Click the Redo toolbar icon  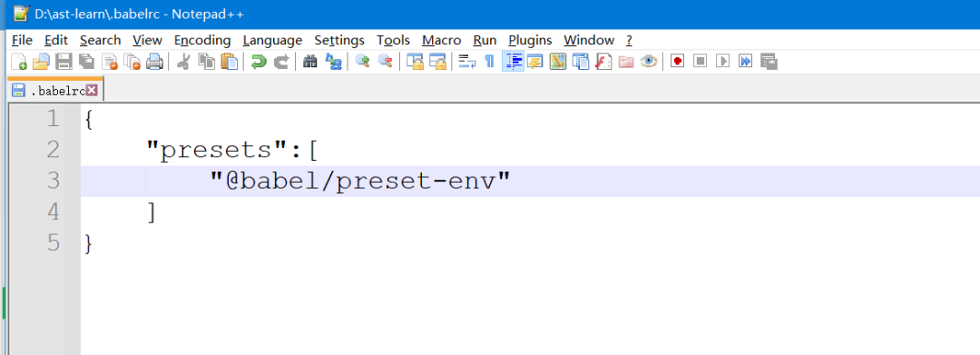[x=281, y=61]
